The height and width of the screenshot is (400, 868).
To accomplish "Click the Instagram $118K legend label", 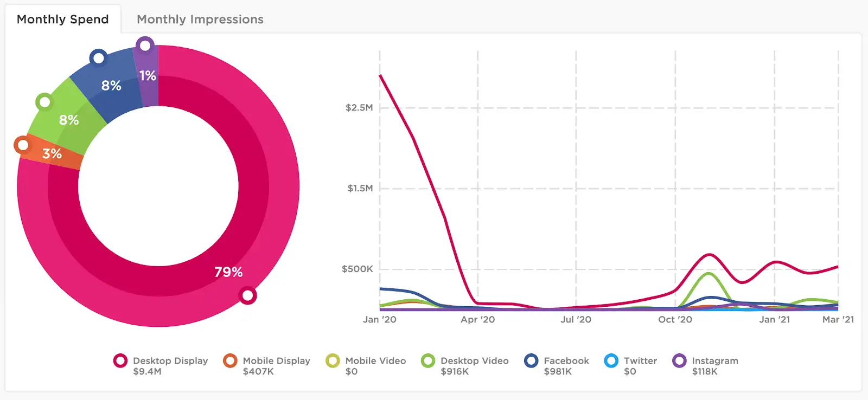I will coord(715,366).
